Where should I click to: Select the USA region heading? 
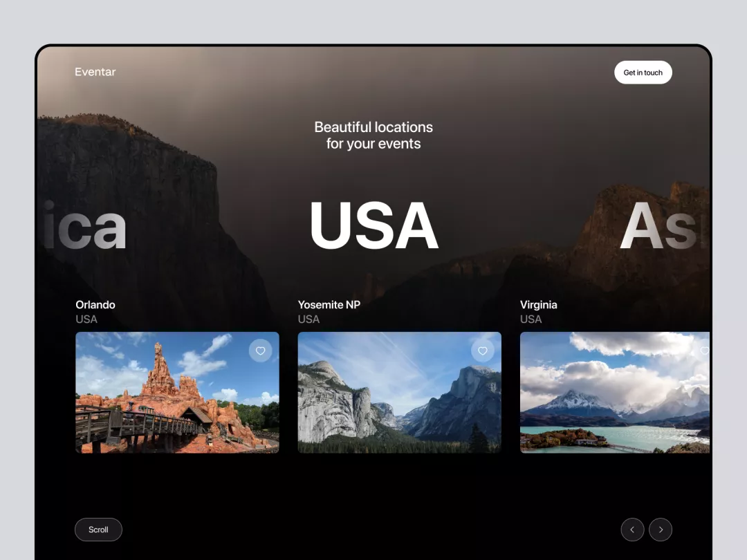tap(374, 225)
